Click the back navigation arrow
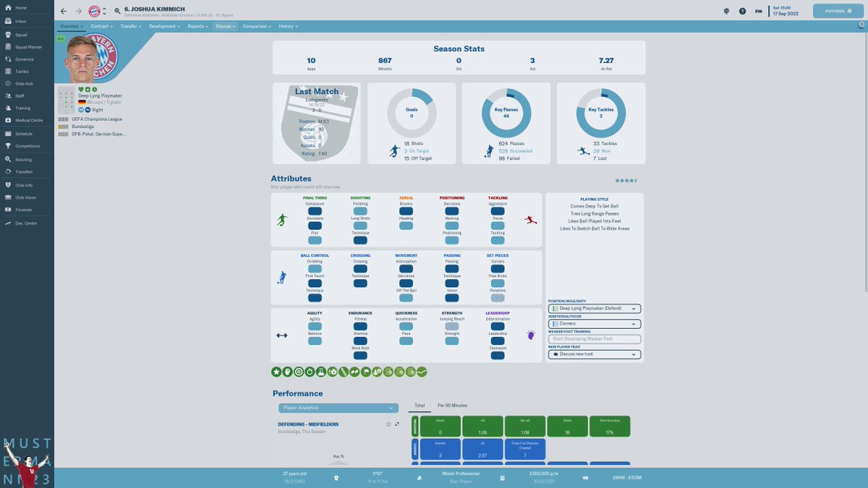The width and height of the screenshot is (868, 488). 64,11
